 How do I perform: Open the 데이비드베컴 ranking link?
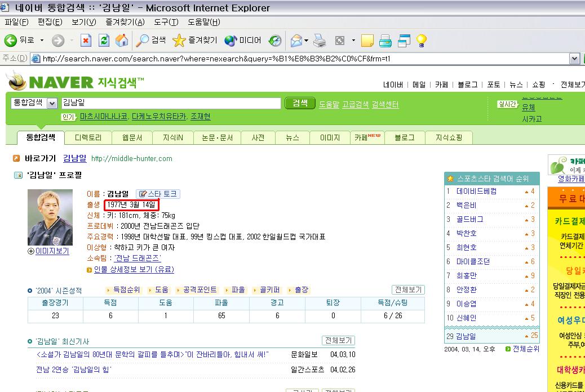(476, 191)
